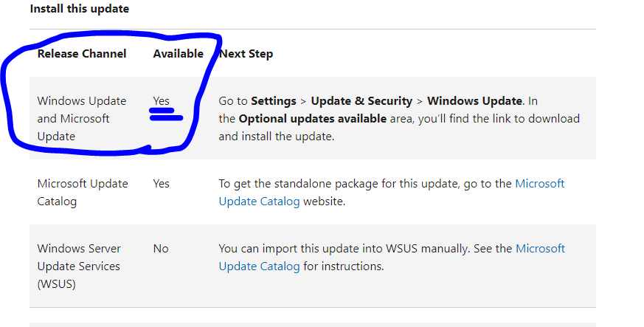The height and width of the screenshot is (327, 644).
Task: Click the chevron between Settings and Update & Security
Action: (303, 101)
